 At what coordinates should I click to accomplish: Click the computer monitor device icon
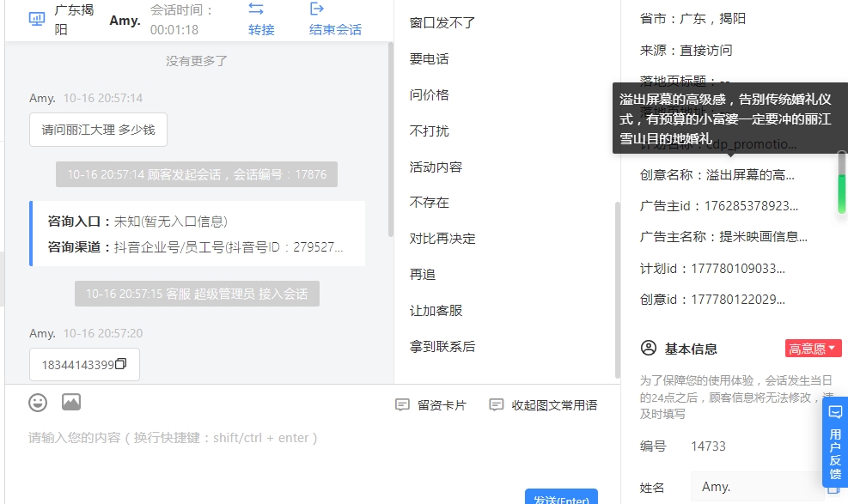[37, 20]
